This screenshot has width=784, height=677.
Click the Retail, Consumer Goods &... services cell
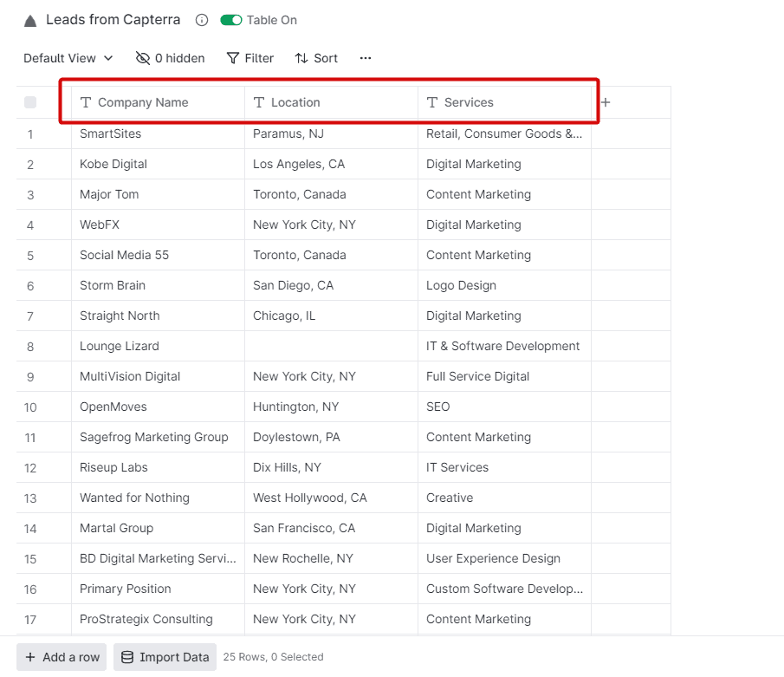(x=504, y=133)
